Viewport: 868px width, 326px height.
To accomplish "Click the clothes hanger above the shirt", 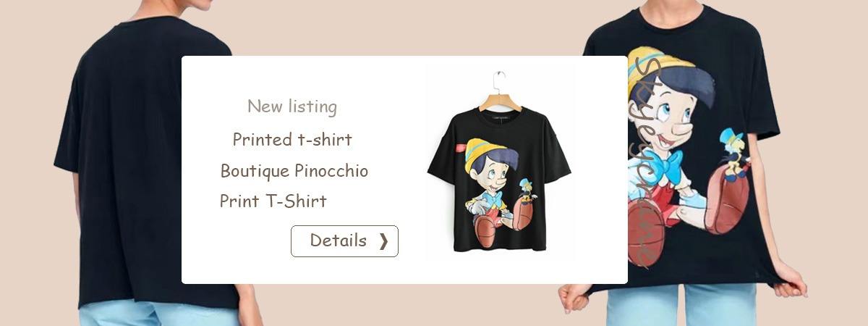I will pos(499,91).
